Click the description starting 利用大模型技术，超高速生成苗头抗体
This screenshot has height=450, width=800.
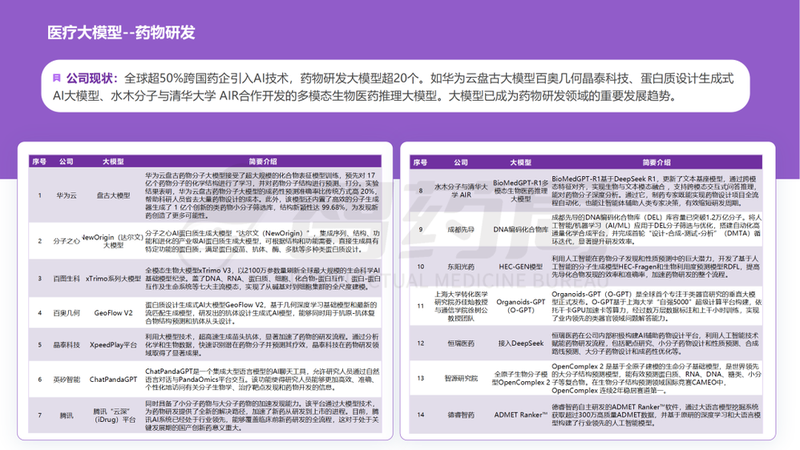[262, 345]
